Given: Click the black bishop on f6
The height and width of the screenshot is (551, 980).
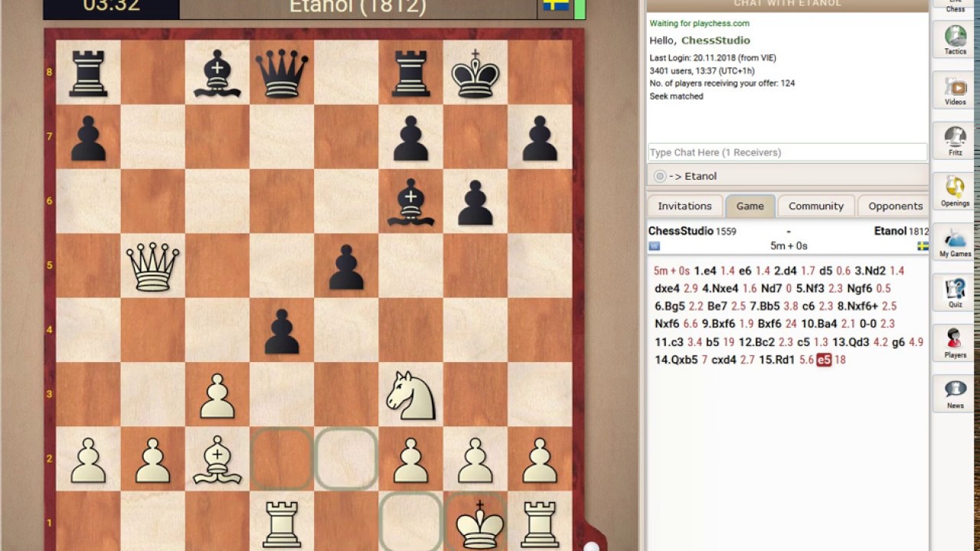Looking at the screenshot, I should 411,201.
